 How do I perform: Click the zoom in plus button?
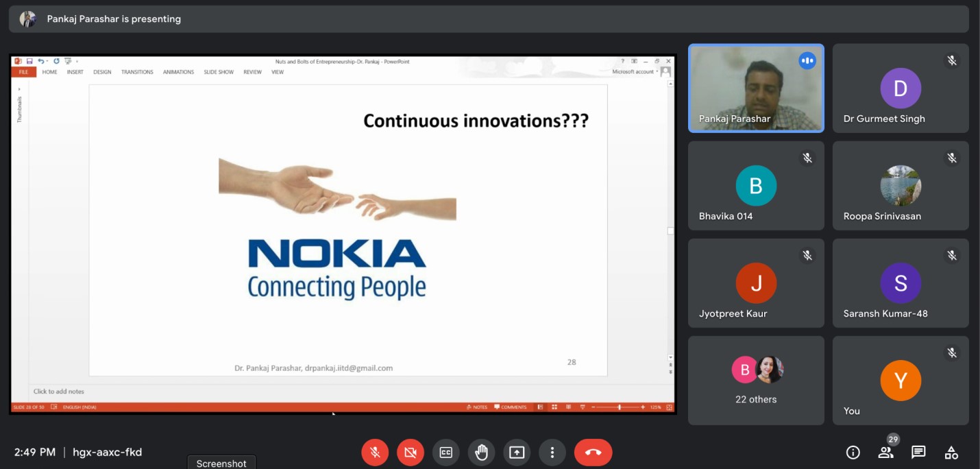[x=643, y=407]
